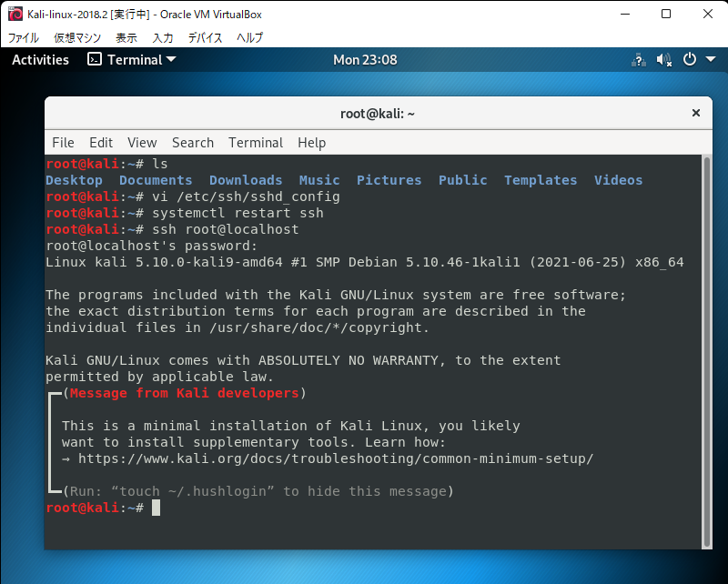The height and width of the screenshot is (584, 728).
Task: Click the muted volume icon
Action: (x=664, y=60)
